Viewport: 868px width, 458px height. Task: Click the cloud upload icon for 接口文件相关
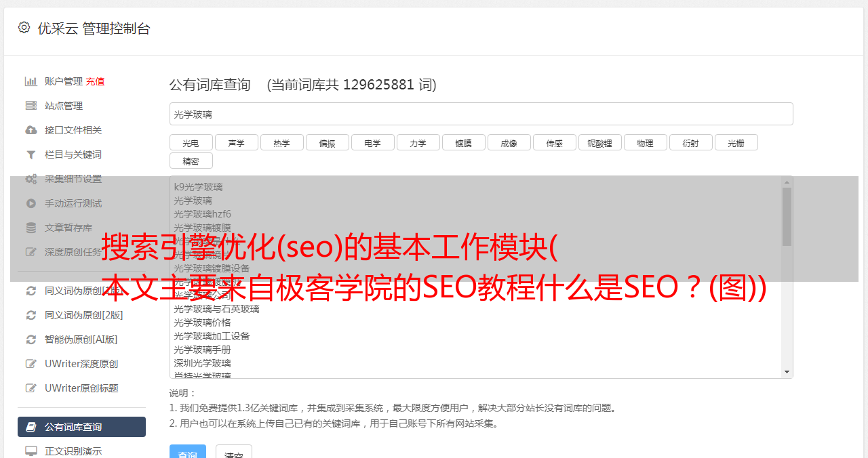pyautogui.click(x=31, y=130)
